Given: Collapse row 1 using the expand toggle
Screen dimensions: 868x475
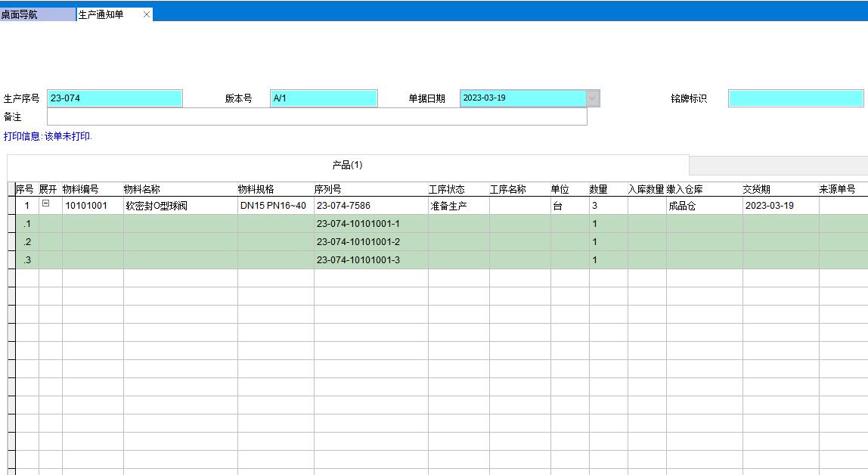Looking at the screenshot, I should 46,204.
